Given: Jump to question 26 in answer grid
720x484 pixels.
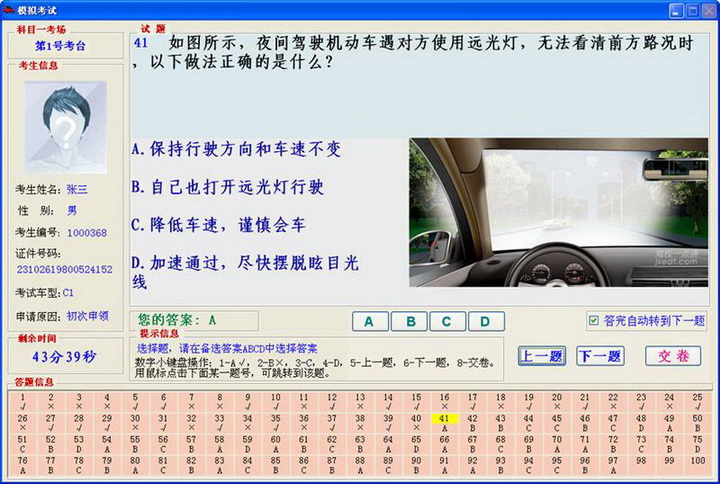Looking at the screenshot, I should 22,423.
